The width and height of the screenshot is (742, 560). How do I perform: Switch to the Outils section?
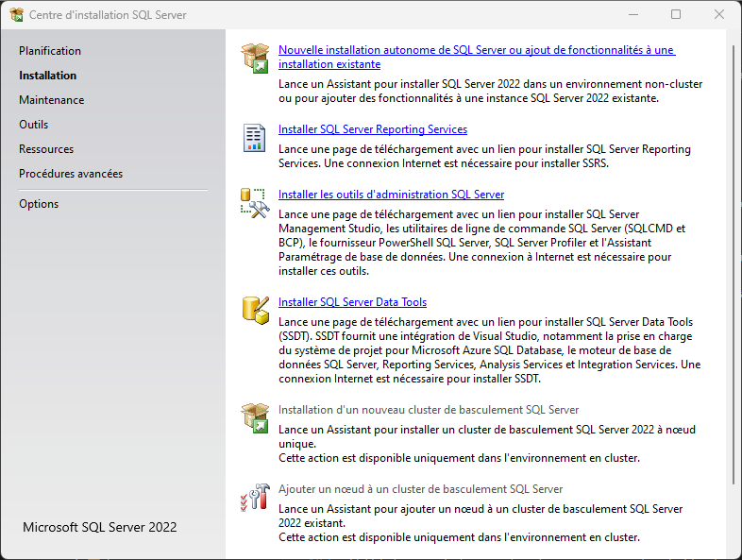tap(34, 125)
